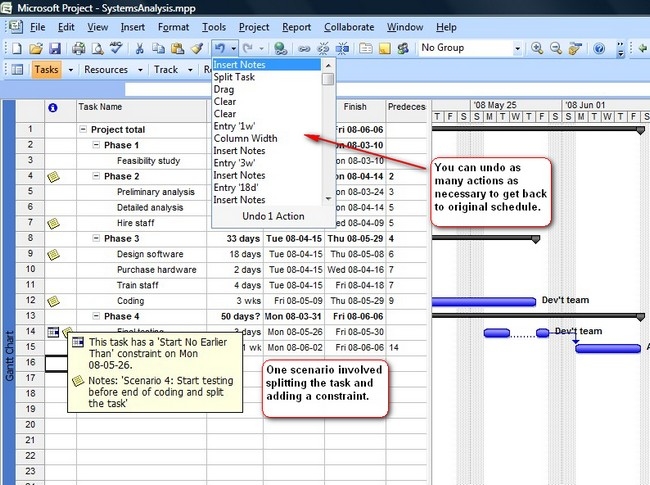Select 'Split Task' in undo list
Screen dimensions: 650x485
tap(234, 77)
